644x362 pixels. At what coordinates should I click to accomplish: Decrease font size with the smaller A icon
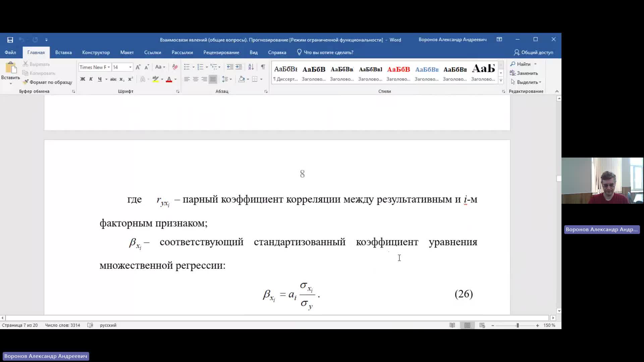click(x=147, y=67)
